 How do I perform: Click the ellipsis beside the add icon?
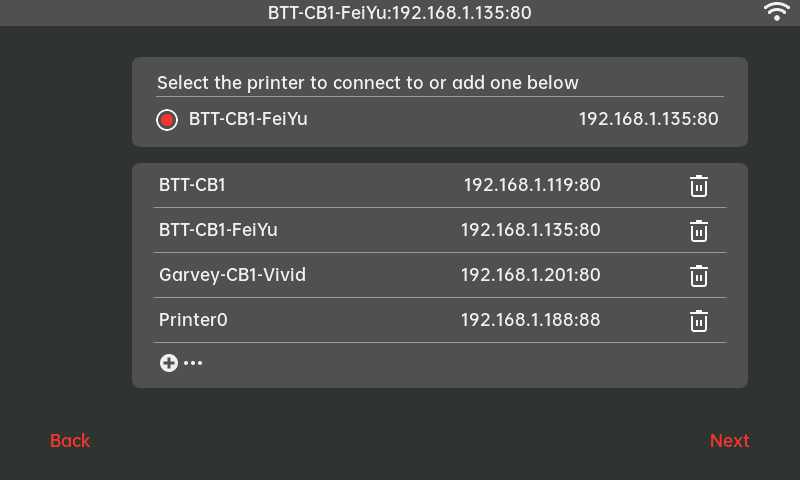point(193,363)
